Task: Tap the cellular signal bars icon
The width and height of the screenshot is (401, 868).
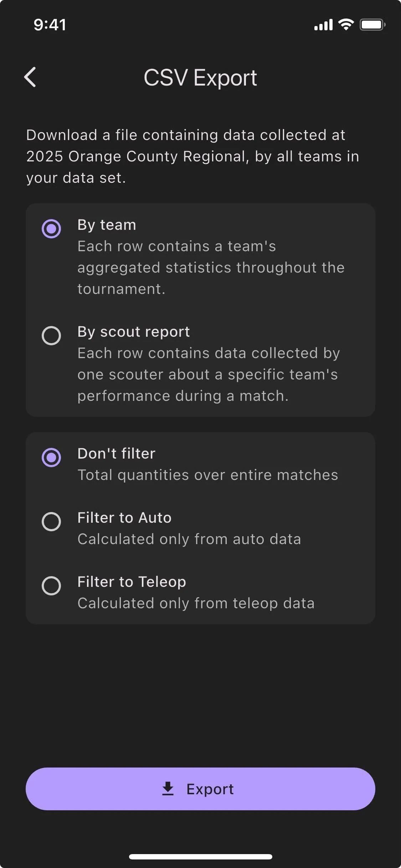Action: 323,25
